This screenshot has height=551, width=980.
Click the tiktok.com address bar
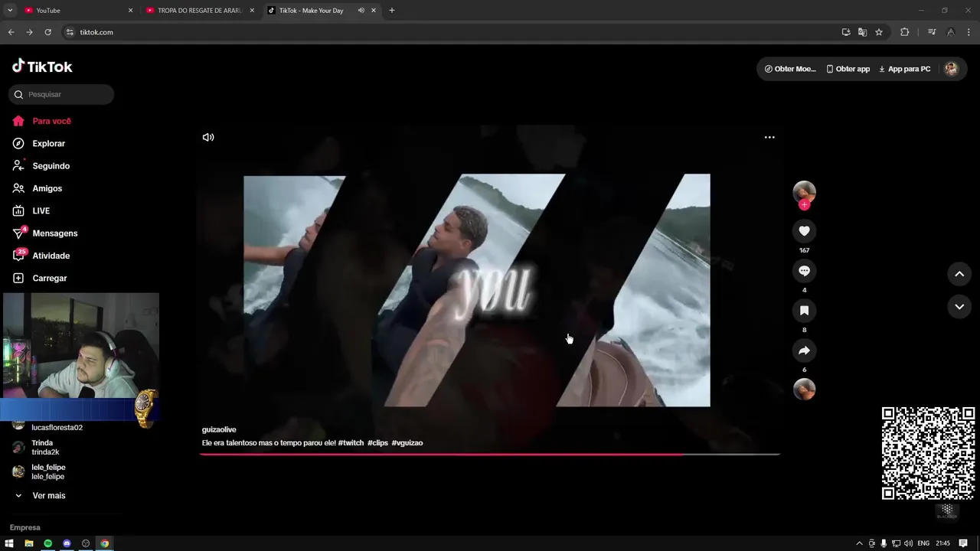(x=452, y=32)
